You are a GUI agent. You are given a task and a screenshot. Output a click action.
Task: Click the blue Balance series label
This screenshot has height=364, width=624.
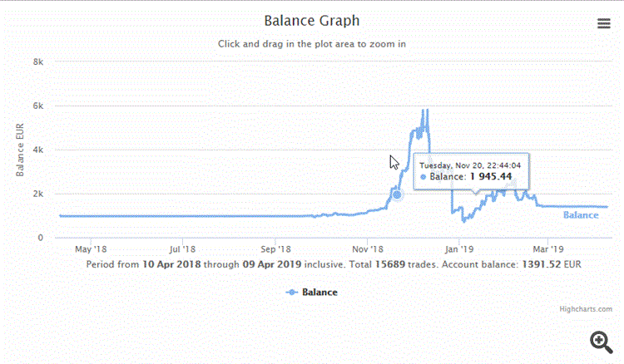581,215
